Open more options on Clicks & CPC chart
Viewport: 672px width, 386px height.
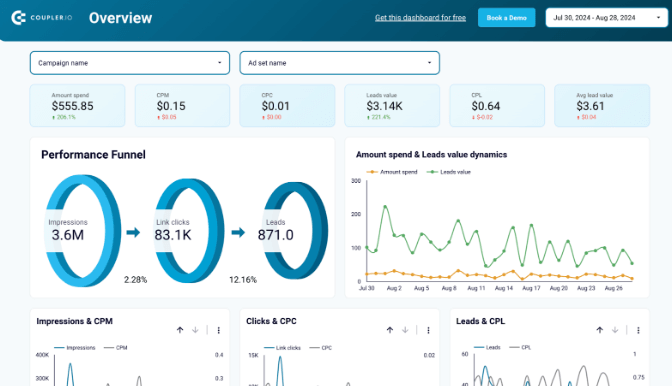428,330
